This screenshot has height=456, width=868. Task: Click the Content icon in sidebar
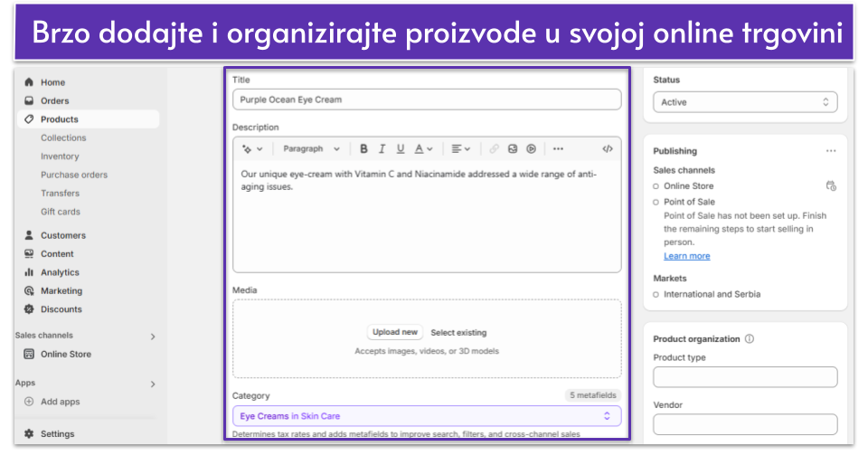[29, 253]
